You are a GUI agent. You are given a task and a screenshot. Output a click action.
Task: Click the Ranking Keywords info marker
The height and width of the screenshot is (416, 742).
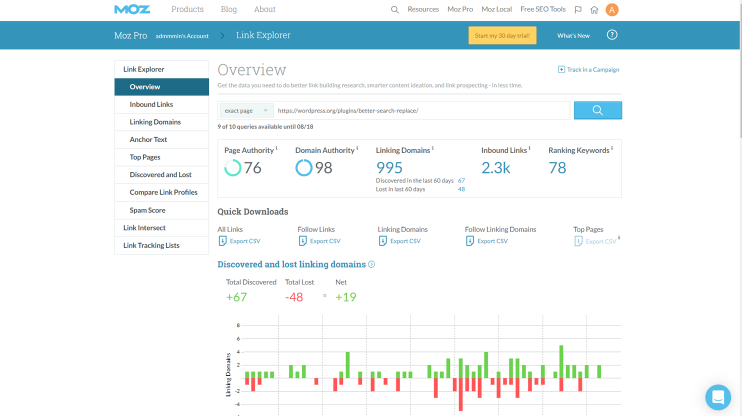pyautogui.click(x=612, y=148)
